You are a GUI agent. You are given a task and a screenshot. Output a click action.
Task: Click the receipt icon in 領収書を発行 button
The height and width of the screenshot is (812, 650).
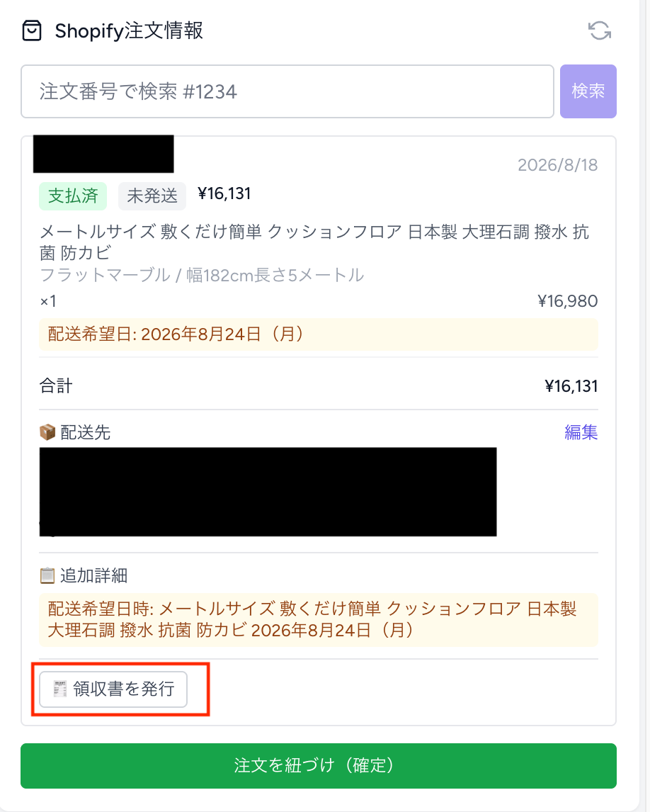(x=60, y=689)
